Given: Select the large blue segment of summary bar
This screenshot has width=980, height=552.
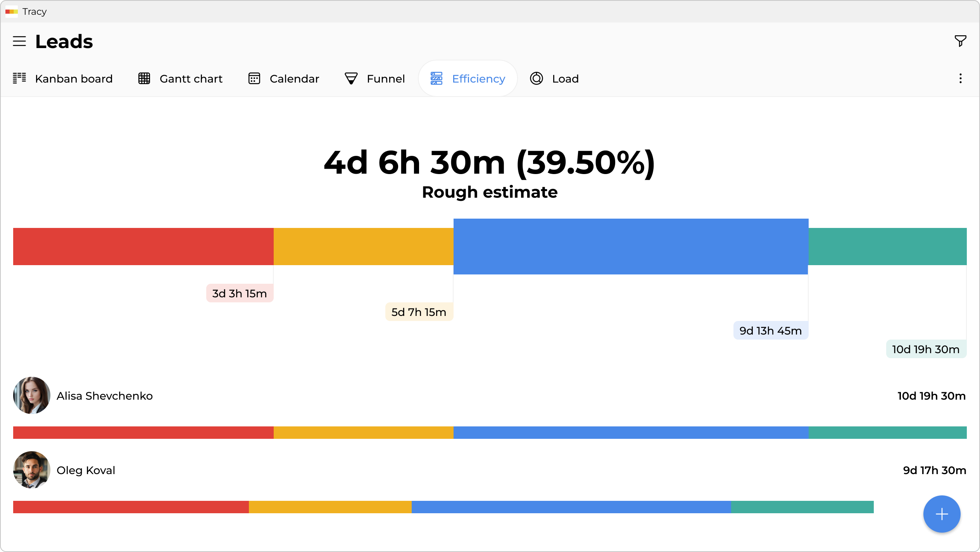Looking at the screenshot, I should [x=631, y=247].
